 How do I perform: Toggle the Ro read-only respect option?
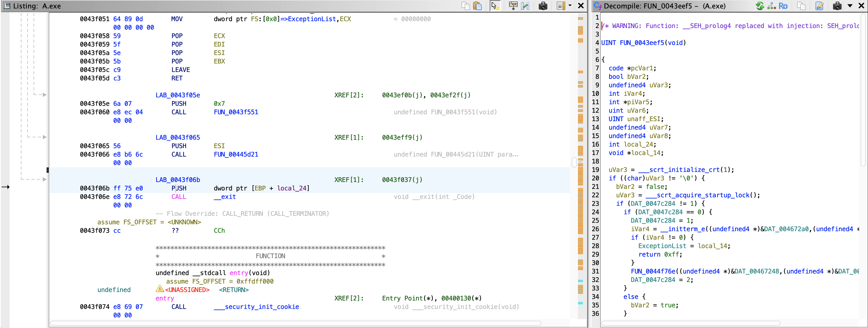coord(783,6)
